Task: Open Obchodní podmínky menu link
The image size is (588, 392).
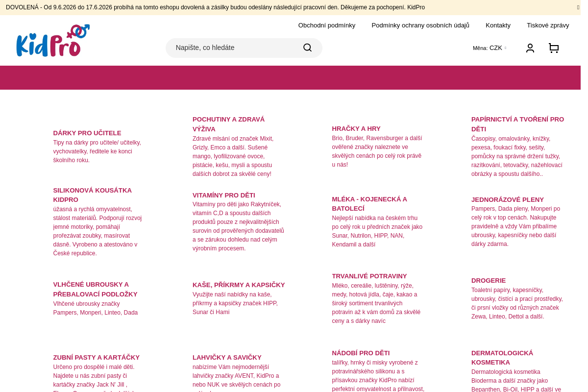Action: coord(327,25)
